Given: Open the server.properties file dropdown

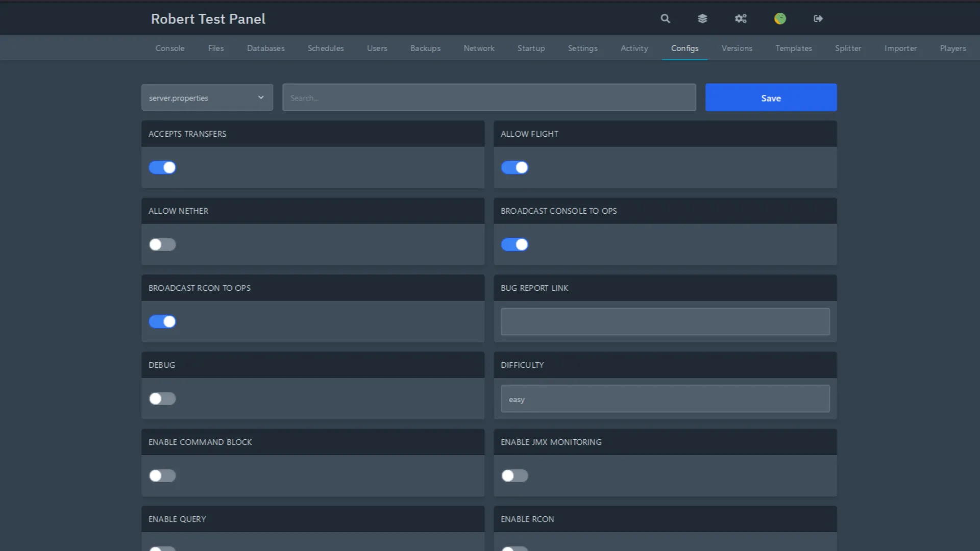Looking at the screenshot, I should [207, 98].
